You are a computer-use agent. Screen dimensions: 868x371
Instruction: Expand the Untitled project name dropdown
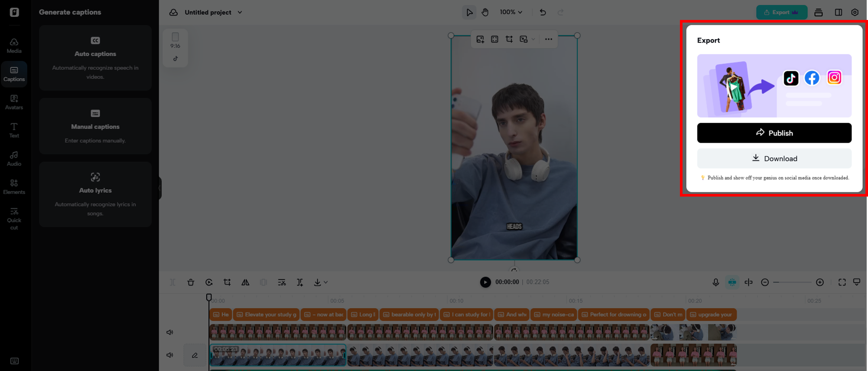tap(240, 13)
